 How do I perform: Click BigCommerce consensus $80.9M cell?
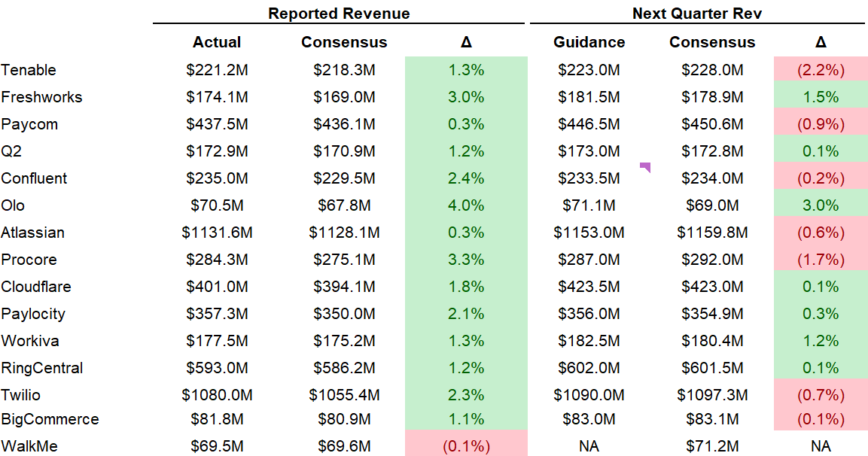pos(344,419)
